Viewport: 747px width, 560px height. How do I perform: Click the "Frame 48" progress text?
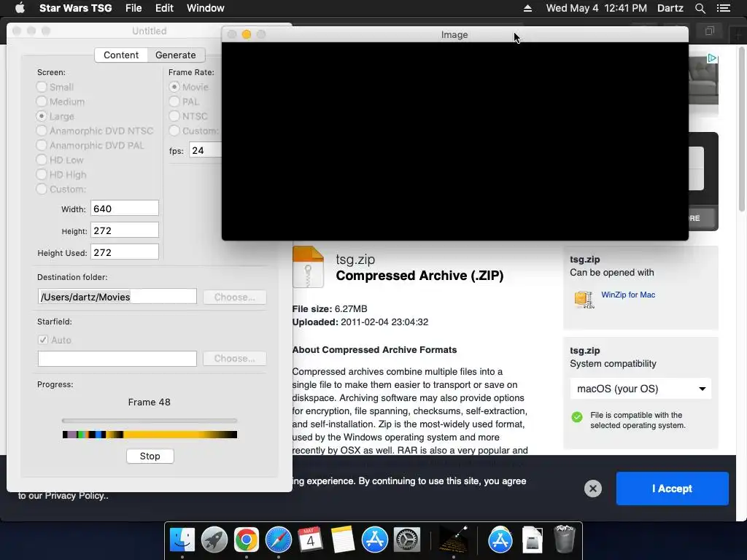(x=149, y=402)
